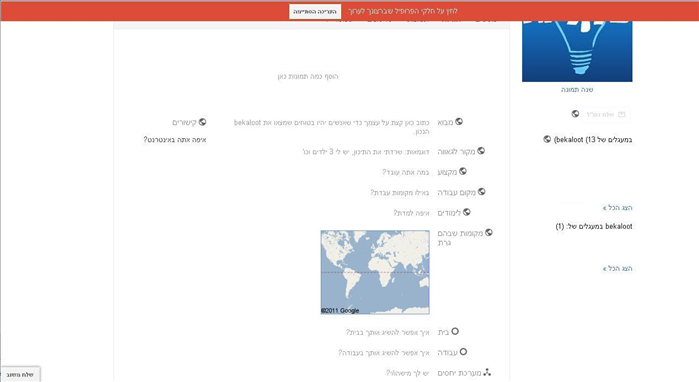The image size is (699, 382).
Task: Click the מקום עבודה label
Action: click(x=457, y=193)
